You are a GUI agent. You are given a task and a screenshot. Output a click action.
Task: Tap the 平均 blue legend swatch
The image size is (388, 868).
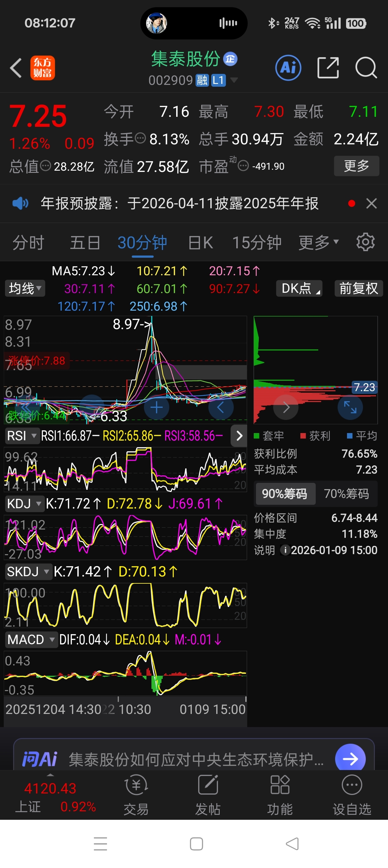[350, 436]
